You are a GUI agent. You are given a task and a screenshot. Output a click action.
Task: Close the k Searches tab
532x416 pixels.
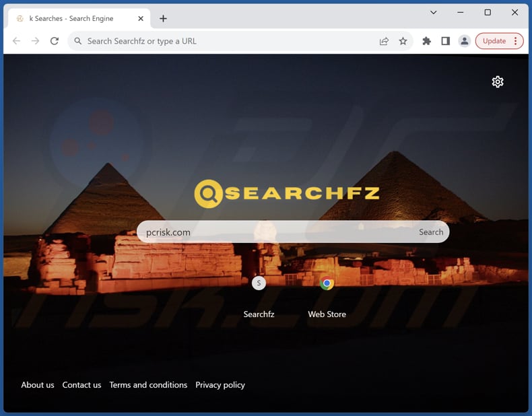pos(141,18)
